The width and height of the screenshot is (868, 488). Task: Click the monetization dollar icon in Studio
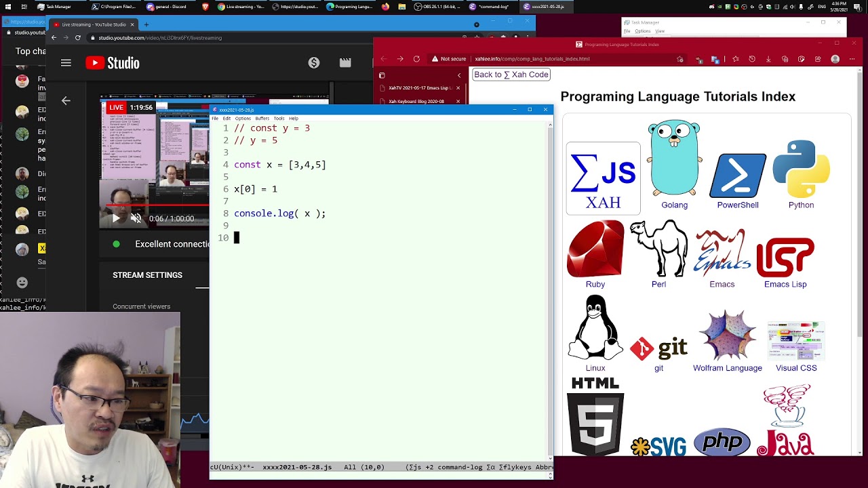[314, 63]
